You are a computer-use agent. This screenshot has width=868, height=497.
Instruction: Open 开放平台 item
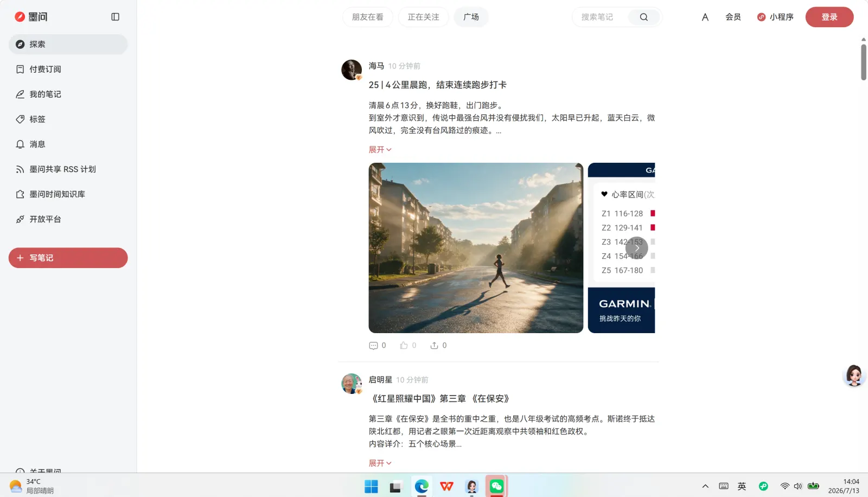click(x=68, y=219)
